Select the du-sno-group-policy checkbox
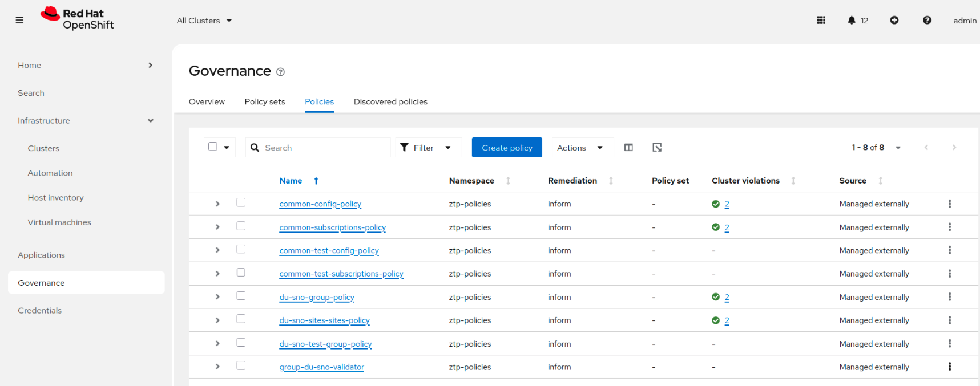The width and height of the screenshot is (980, 386). [241, 296]
